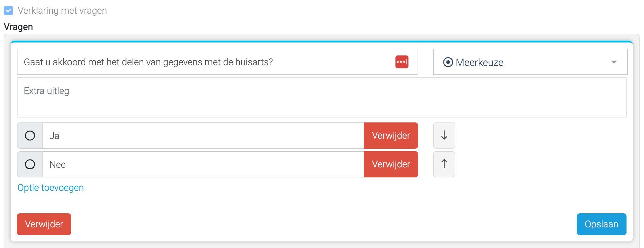Click into the Extra uitleg text area
644x248 pixels.
tap(322, 97)
